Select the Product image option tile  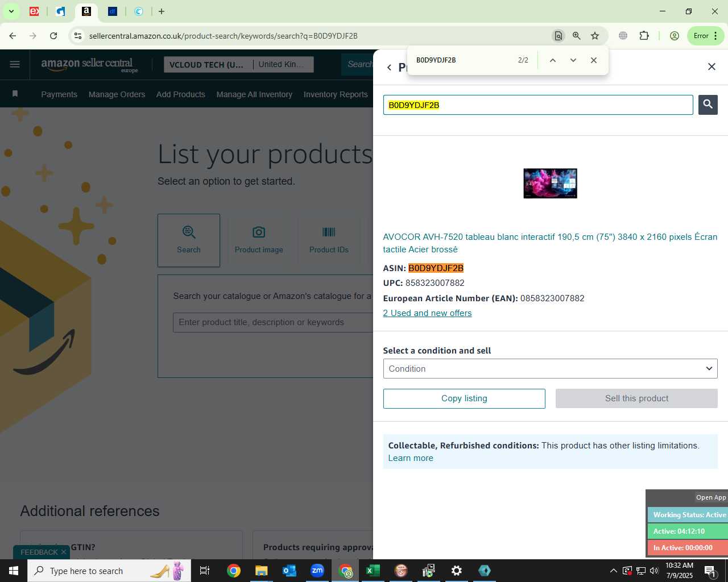[259, 240]
